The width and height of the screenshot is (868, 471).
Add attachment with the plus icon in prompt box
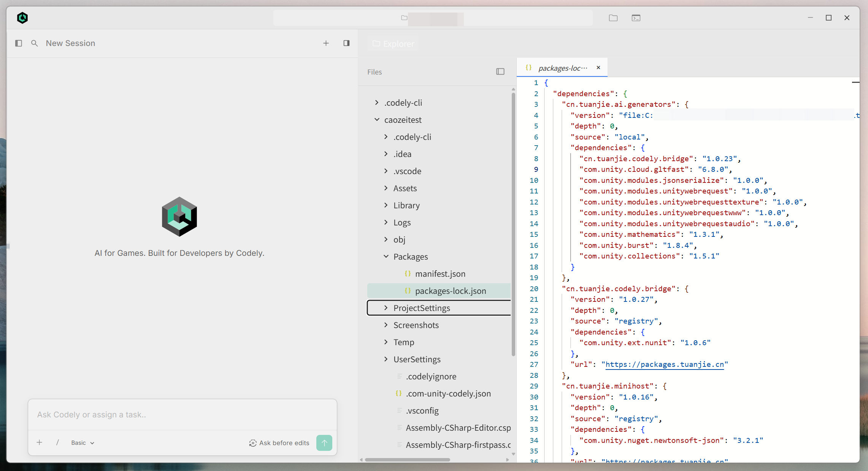point(40,442)
